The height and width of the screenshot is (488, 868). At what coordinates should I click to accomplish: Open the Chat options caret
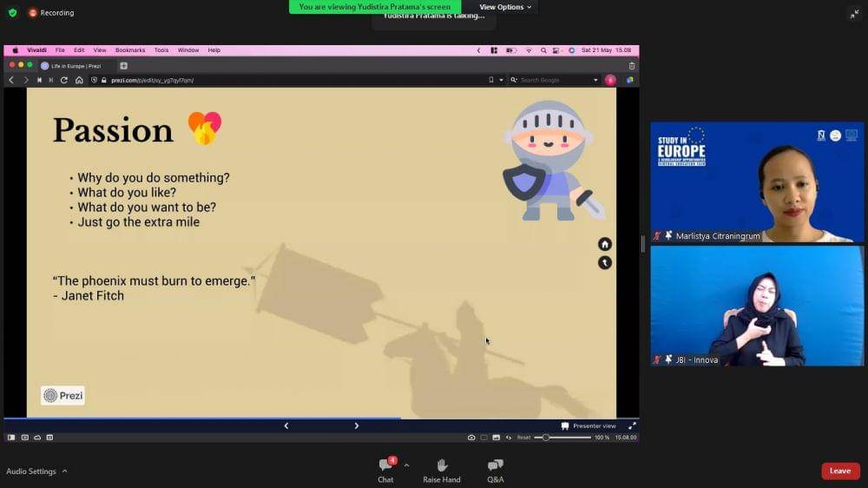click(x=406, y=465)
